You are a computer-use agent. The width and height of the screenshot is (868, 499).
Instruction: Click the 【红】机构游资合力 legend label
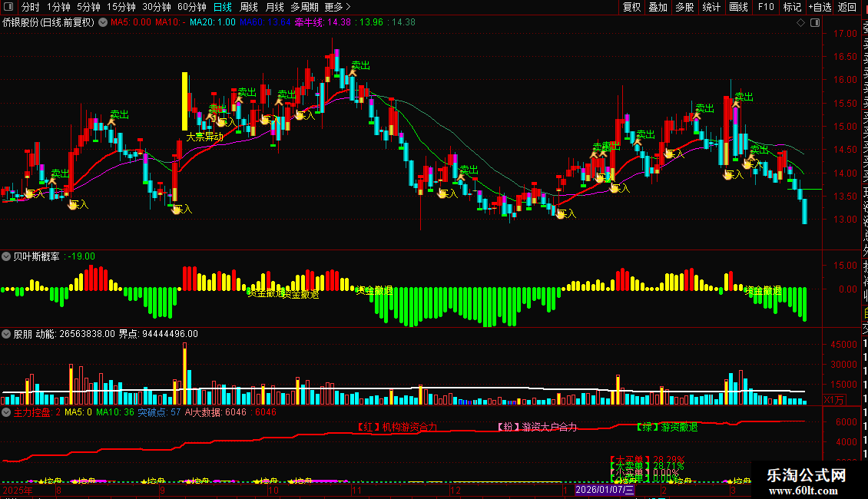[x=397, y=427]
